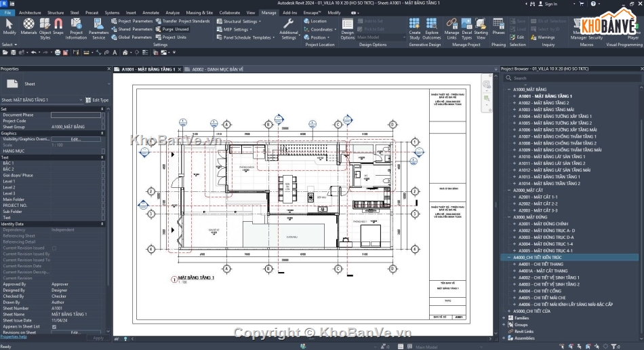
Task: Select the Modify arrow tool
Action: 9,27
